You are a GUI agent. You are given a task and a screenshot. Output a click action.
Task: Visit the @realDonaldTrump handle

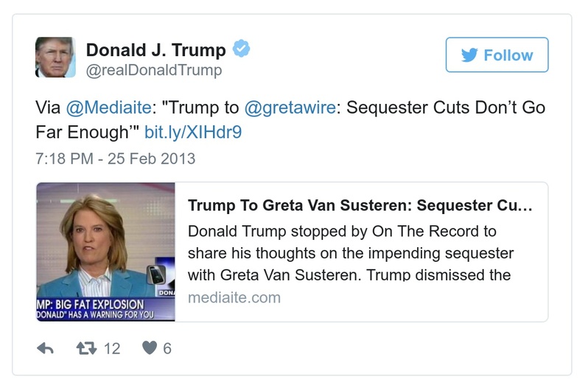pyautogui.click(x=154, y=71)
